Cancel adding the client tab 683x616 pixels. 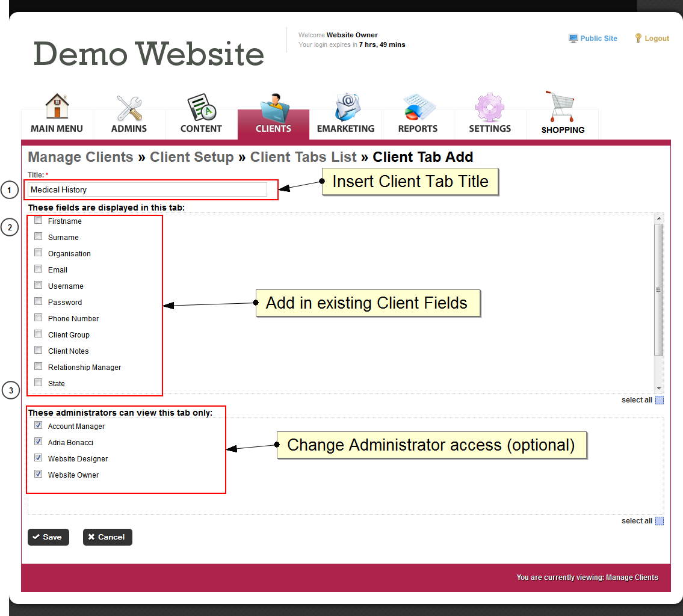pos(107,537)
